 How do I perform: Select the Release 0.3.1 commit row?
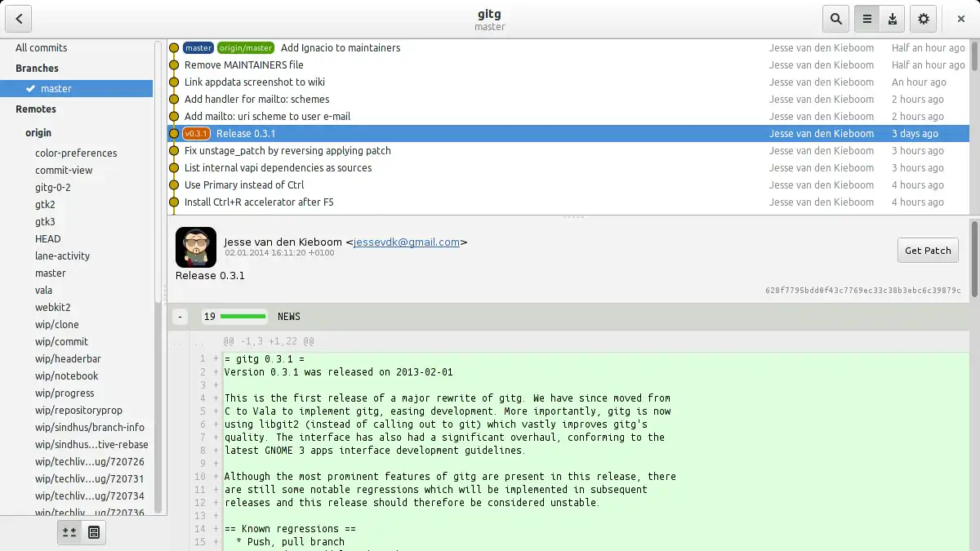tap(568, 133)
